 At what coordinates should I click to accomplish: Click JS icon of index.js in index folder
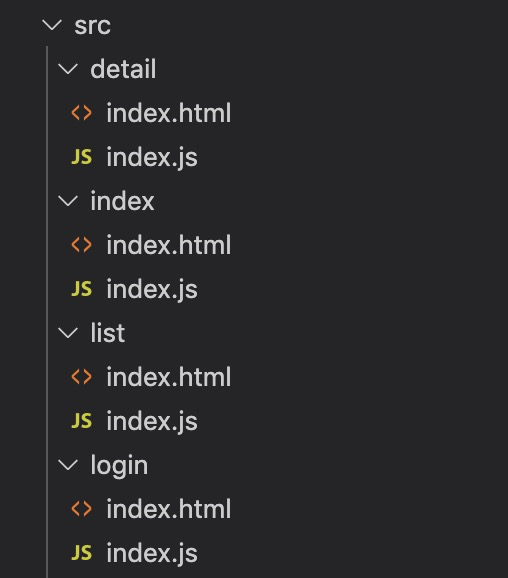tap(81, 289)
